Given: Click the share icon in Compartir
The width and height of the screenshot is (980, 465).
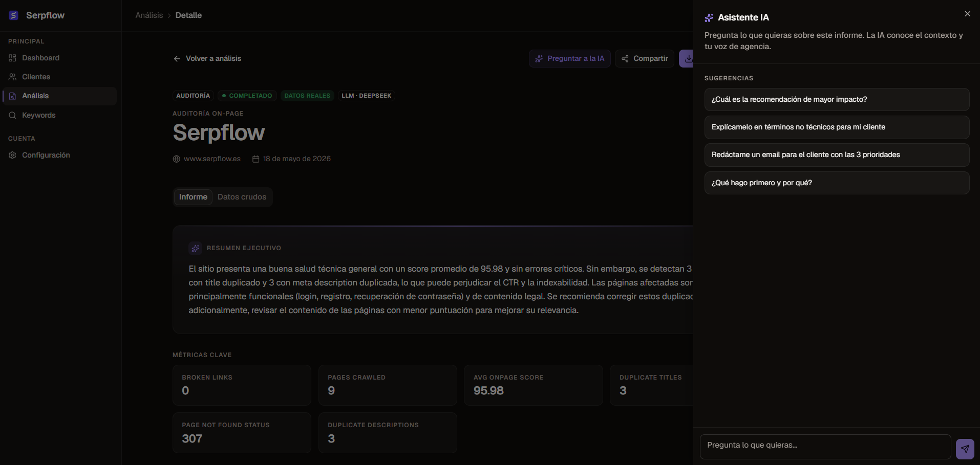Looking at the screenshot, I should 625,59.
